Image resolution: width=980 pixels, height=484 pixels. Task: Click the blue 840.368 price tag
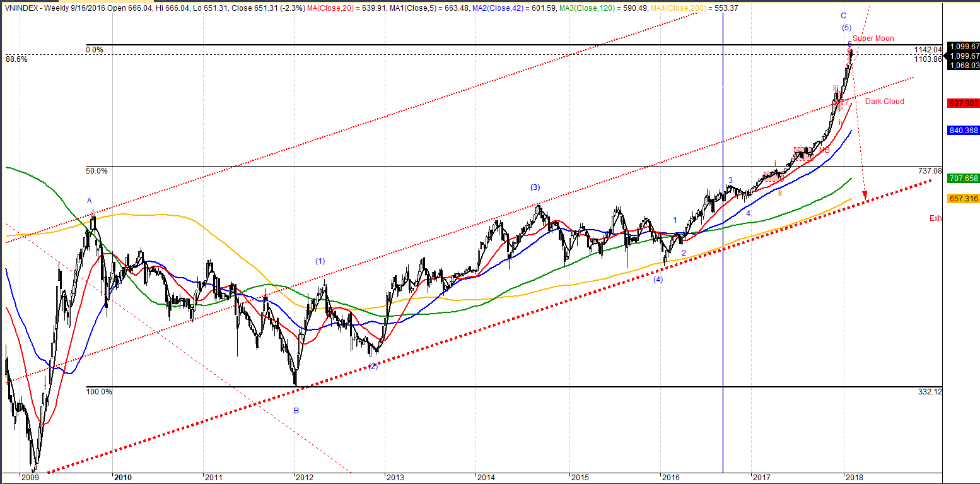(962, 131)
